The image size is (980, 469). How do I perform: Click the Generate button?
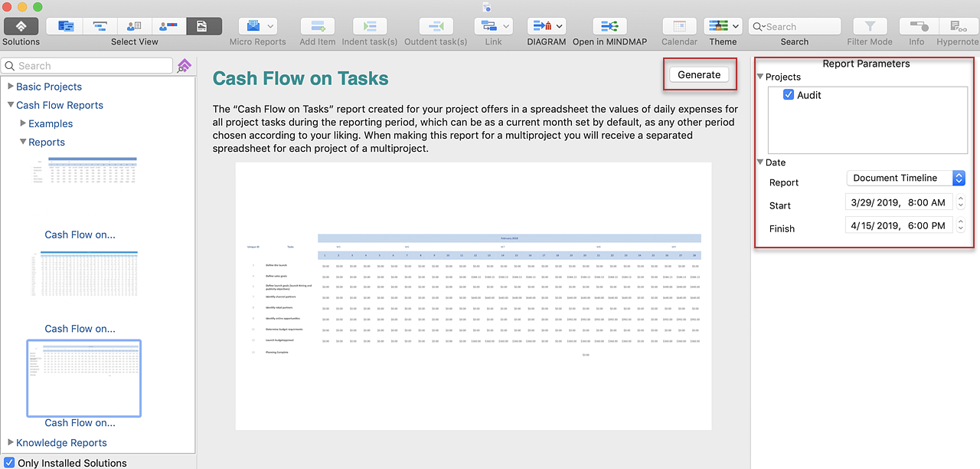pos(699,74)
